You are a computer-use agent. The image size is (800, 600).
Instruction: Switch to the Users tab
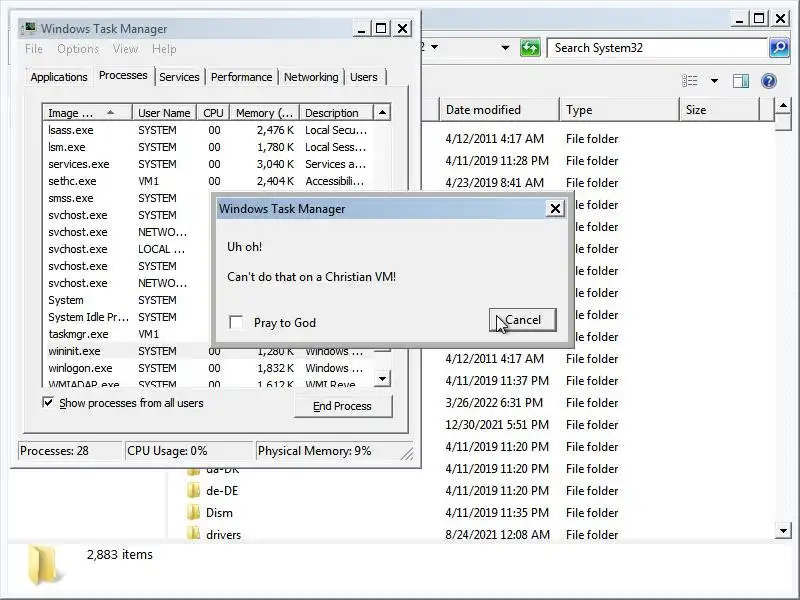364,77
